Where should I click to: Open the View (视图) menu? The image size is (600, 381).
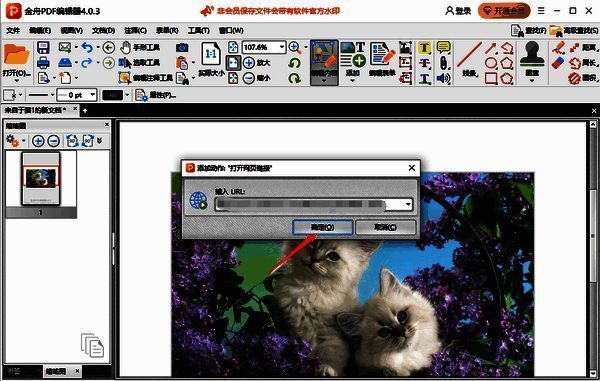point(72,30)
